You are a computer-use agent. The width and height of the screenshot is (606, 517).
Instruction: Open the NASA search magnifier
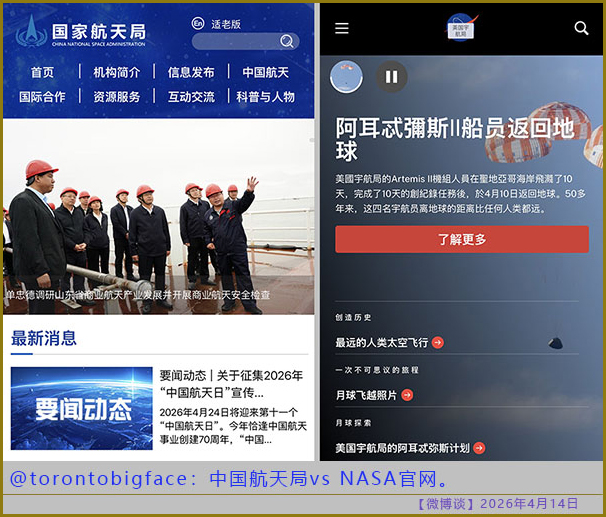click(581, 28)
